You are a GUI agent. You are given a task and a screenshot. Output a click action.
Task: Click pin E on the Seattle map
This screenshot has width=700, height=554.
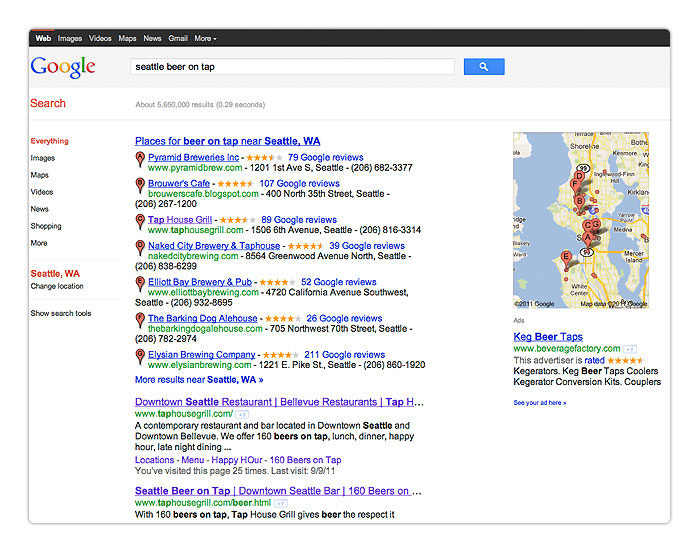(566, 260)
